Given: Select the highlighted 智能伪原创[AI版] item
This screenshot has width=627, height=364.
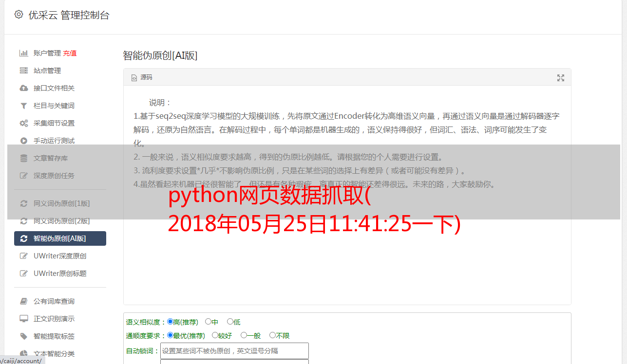Looking at the screenshot, I should [x=60, y=238].
